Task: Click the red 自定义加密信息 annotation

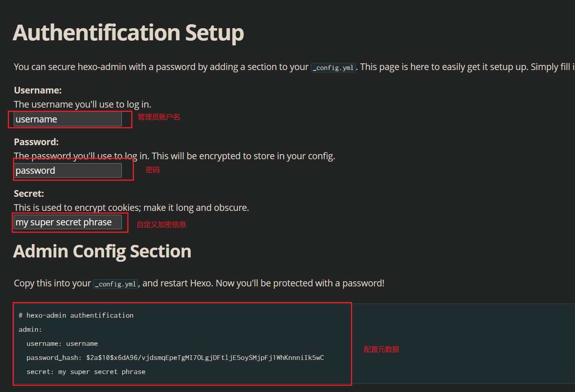Action: tap(161, 225)
